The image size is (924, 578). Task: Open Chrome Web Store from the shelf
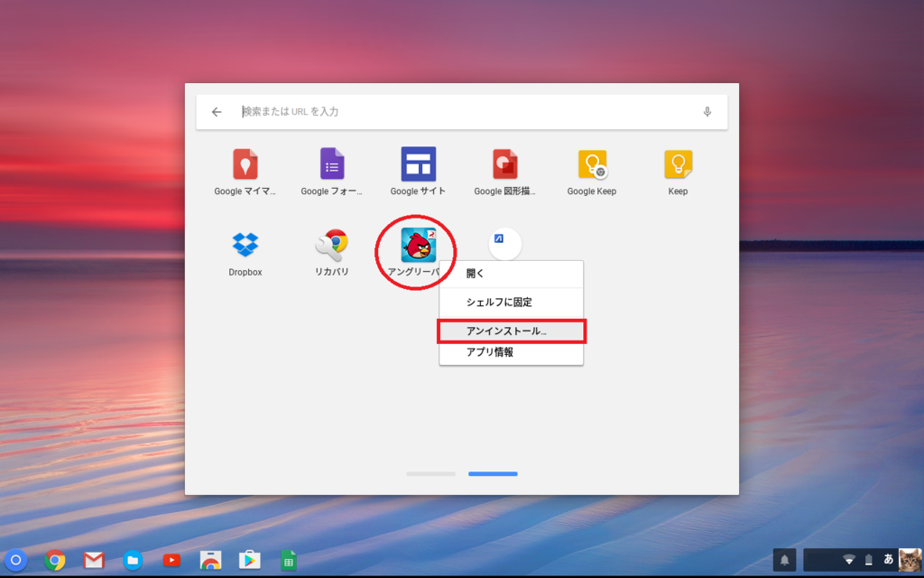click(x=210, y=560)
